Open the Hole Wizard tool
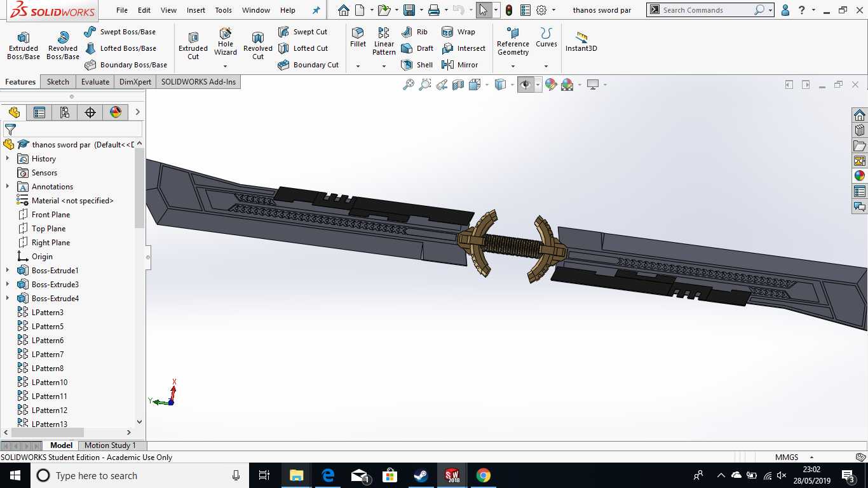This screenshot has height=488, width=868. click(x=226, y=42)
